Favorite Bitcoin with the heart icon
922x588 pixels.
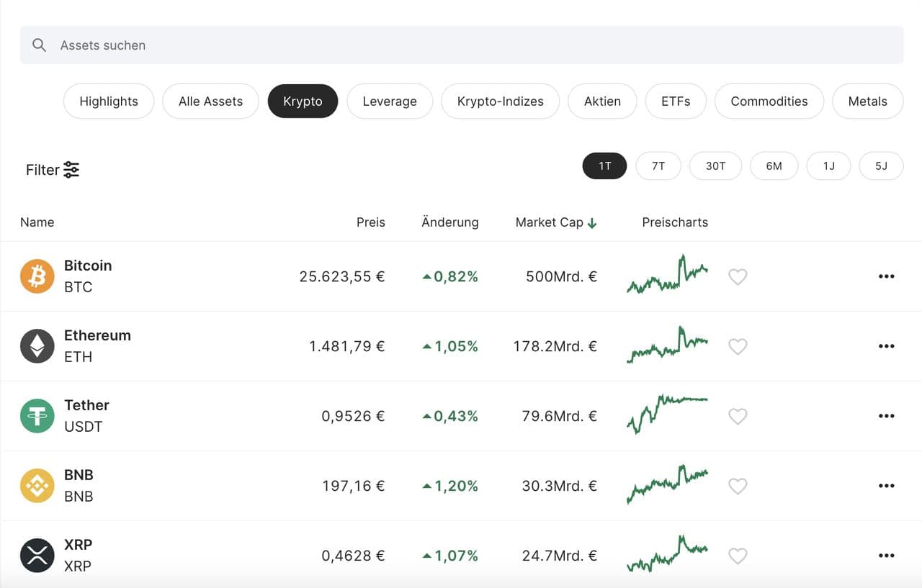point(738,276)
